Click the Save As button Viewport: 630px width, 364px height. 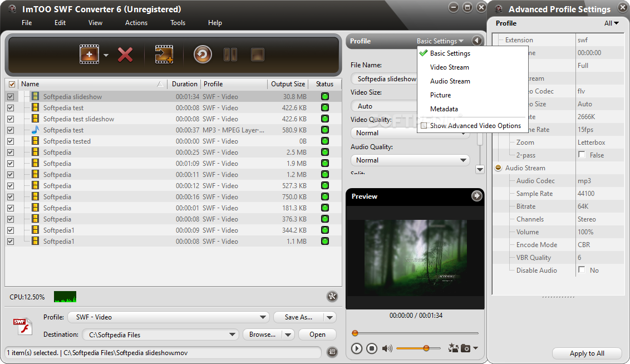coord(298,317)
